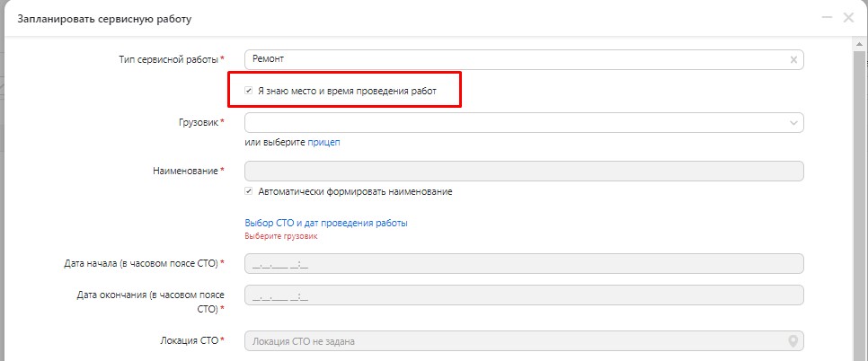This screenshot has height=361, width=868.
Task: Expand the Грузовик dropdown chevron
Action: point(793,122)
